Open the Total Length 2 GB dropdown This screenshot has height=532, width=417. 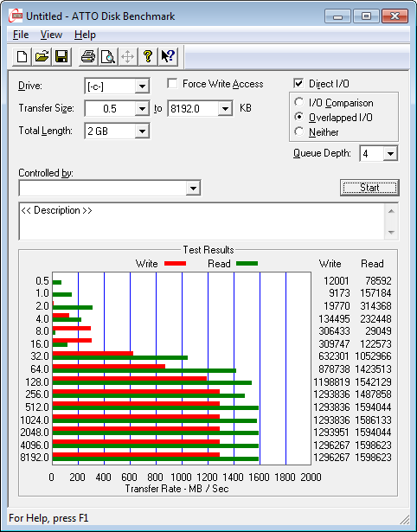click(142, 131)
